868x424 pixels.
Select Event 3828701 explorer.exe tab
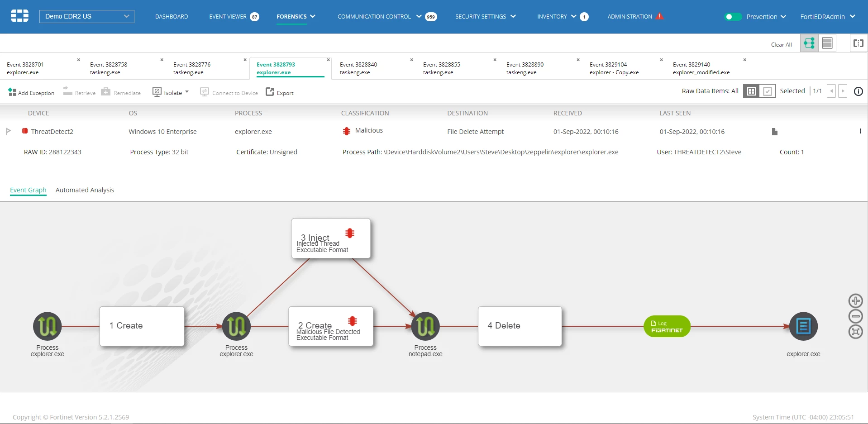25,68
